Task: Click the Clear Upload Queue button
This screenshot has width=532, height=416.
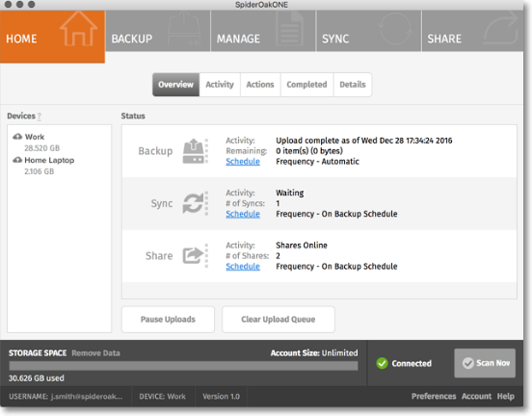Action: pos(279,320)
